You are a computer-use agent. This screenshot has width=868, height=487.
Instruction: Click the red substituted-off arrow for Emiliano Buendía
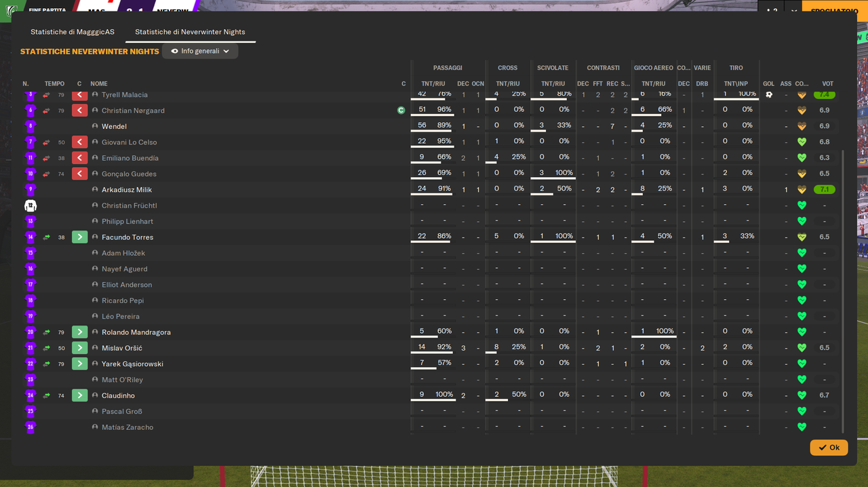pyautogui.click(x=79, y=158)
